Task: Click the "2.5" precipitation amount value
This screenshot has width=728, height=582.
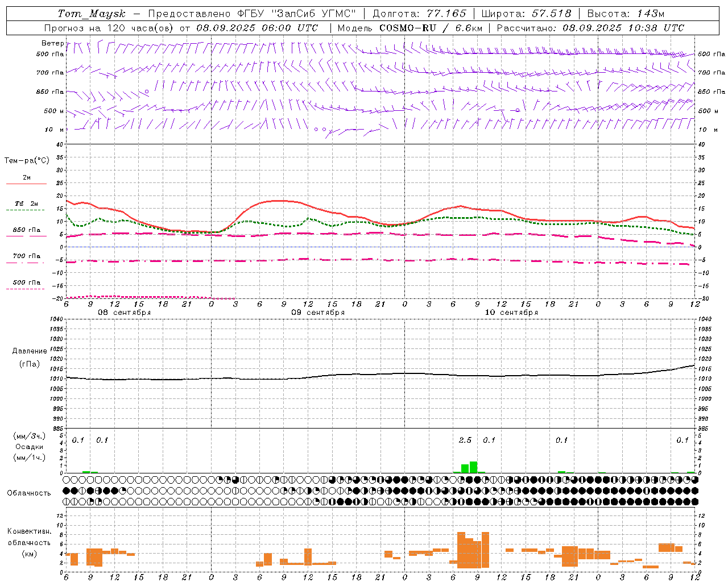Action: 465,440
